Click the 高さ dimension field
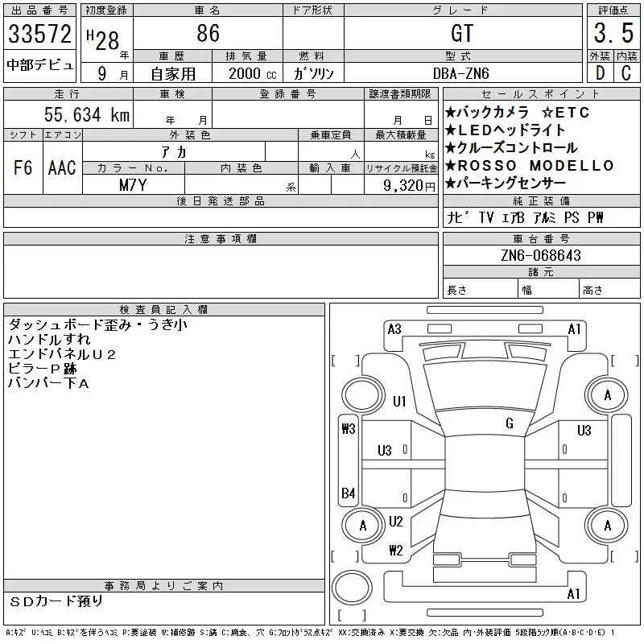This screenshot has width=644, height=644. (x=609, y=290)
